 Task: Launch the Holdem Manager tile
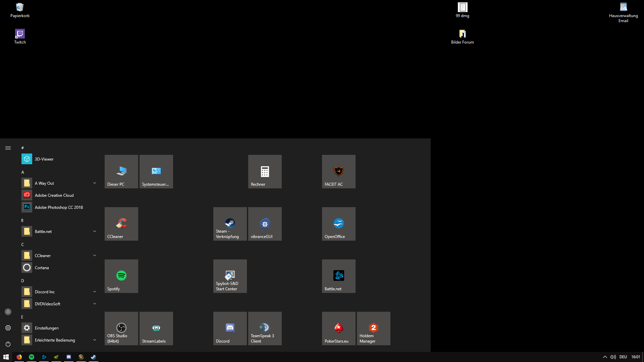(x=374, y=328)
